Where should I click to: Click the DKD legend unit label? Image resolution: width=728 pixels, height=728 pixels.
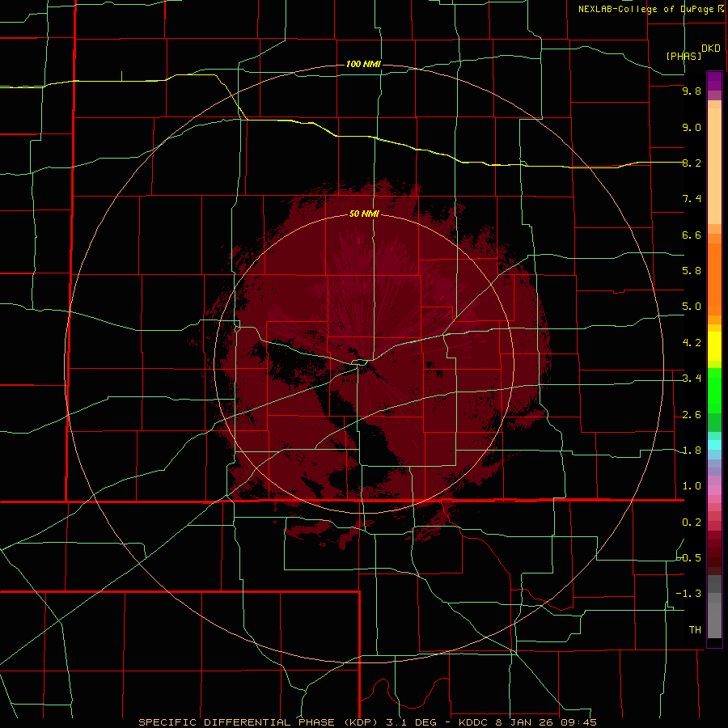point(711,48)
